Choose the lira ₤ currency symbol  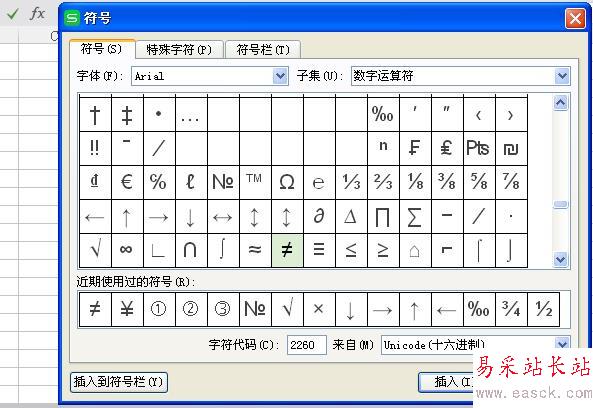click(447, 148)
